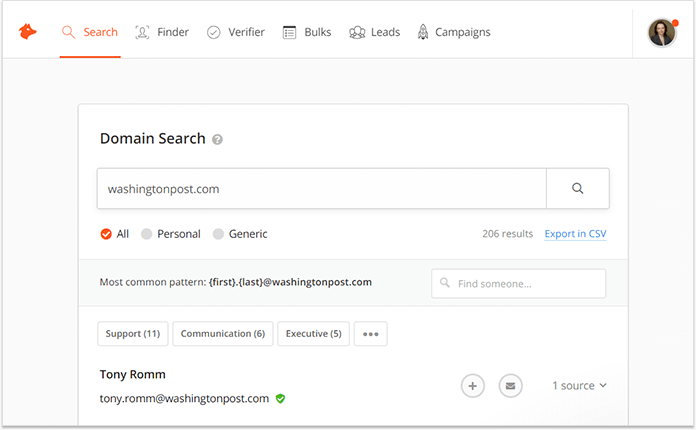This screenshot has width=696, height=430.
Task: Go to the Bulks tab
Action: coord(307,32)
